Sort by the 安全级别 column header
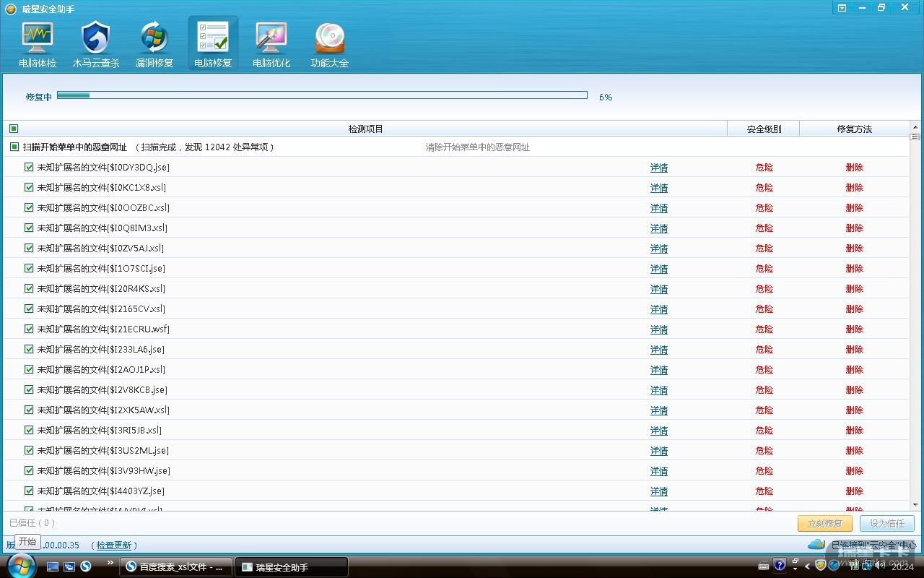This screenshot has width=924, height=578. pyautogui.click(x=763, y=129)
